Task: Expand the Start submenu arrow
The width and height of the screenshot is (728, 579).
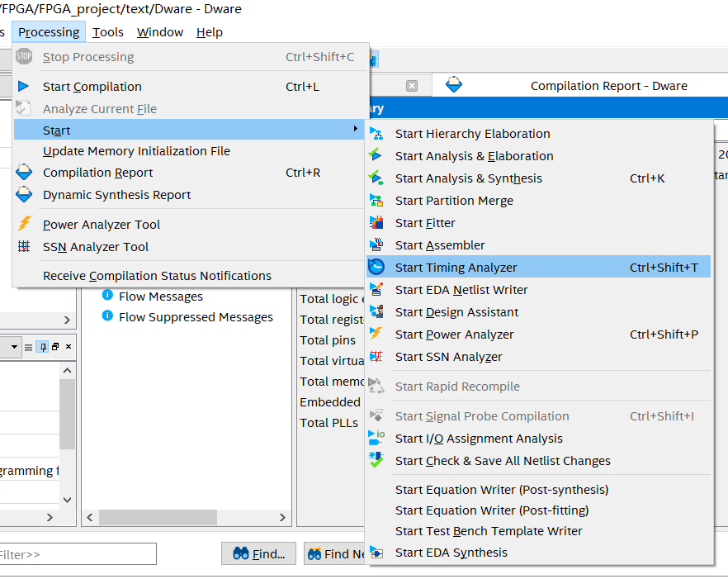Action: coord(355,129)
